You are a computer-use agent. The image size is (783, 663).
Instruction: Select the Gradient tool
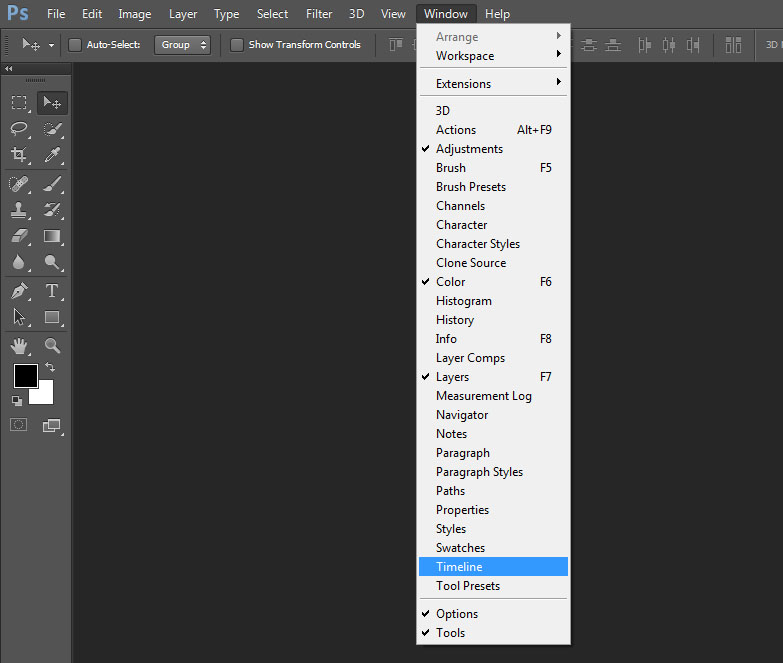tap(52, 236)
